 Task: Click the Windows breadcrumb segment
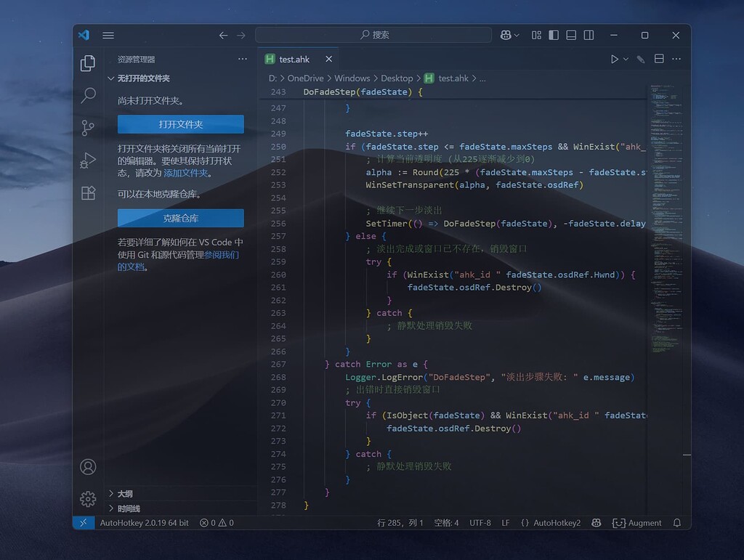pos(352,78)
